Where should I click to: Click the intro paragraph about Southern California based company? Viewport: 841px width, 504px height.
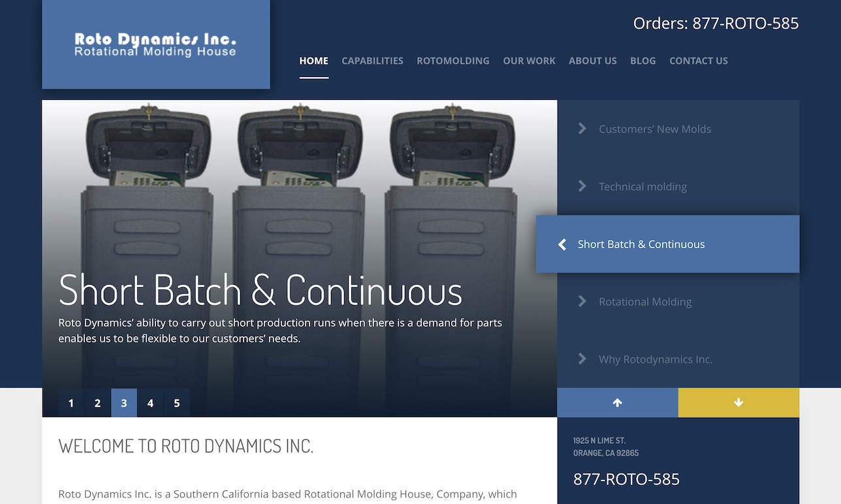287,494
